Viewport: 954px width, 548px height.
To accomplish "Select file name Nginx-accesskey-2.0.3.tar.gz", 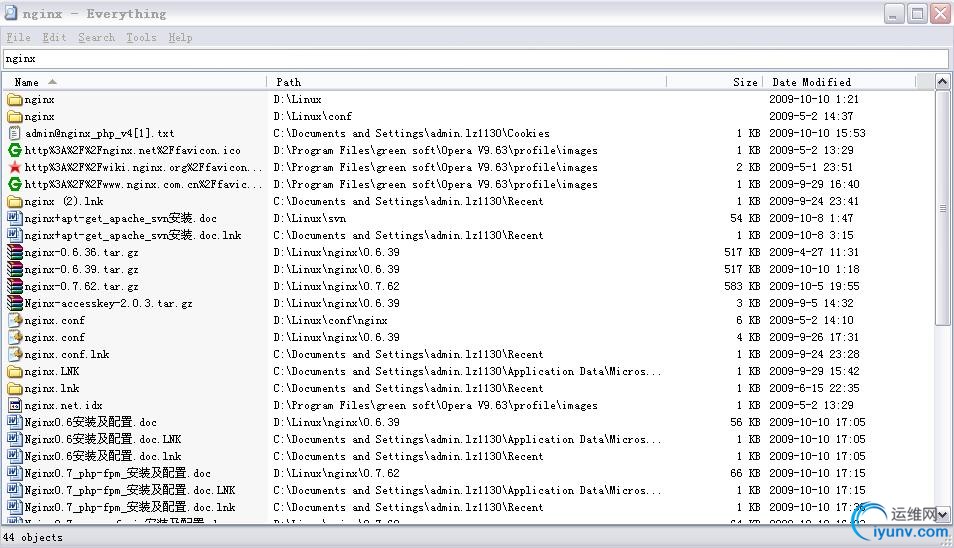I will [108, 303].
